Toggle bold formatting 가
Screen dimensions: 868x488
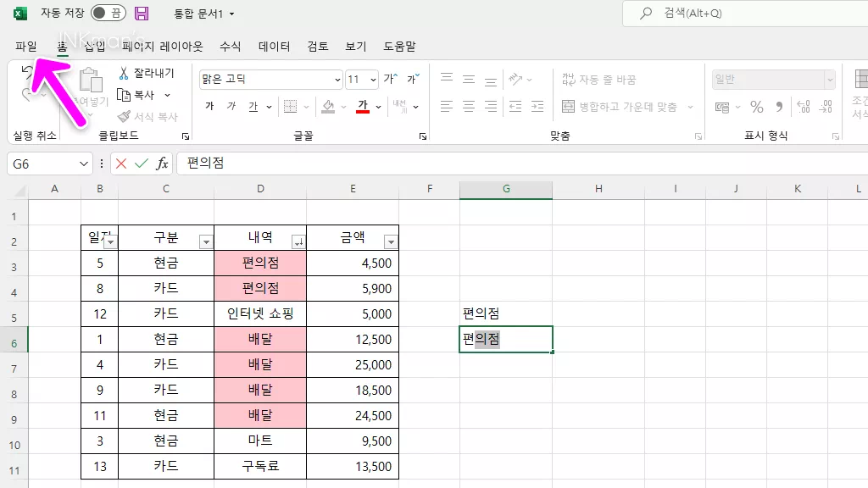209,106
